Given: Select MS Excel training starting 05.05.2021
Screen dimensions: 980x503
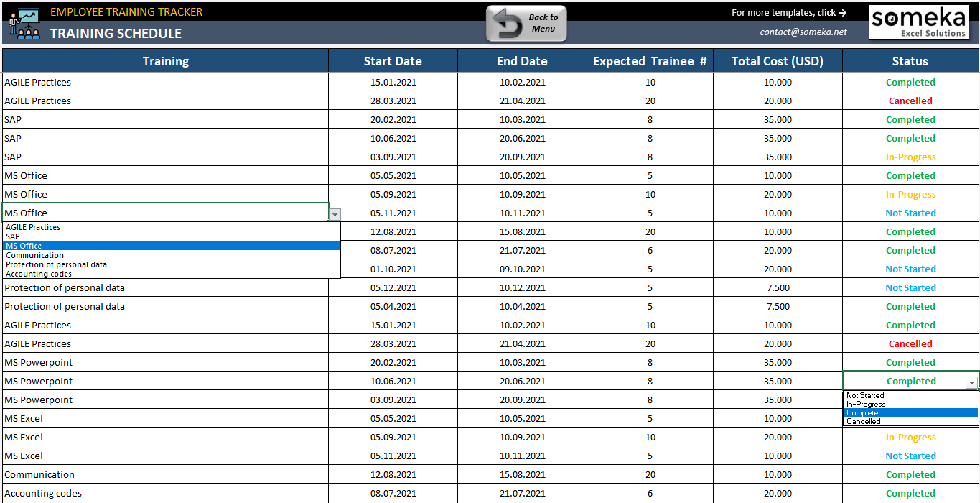Looking at the screenshot, I should coord(165,418).
